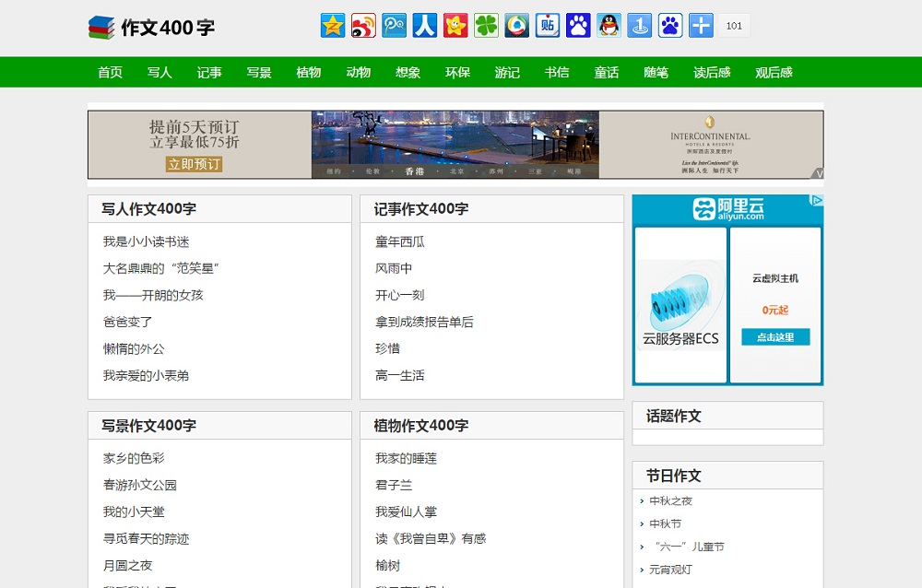Open the 植物 menu item
922x588 pixels.
click(x=309, y=72)
